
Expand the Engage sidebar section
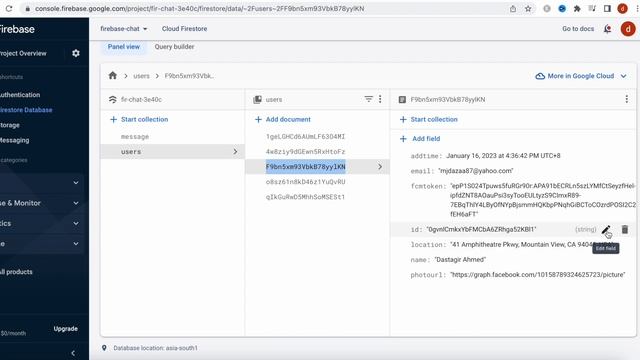tap(76, 244)
